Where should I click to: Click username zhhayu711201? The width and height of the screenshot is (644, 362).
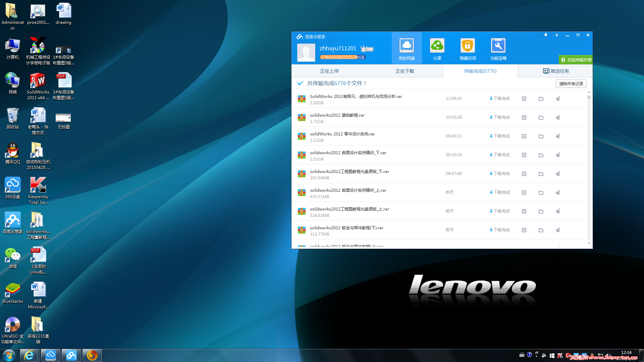click(337, 48)
